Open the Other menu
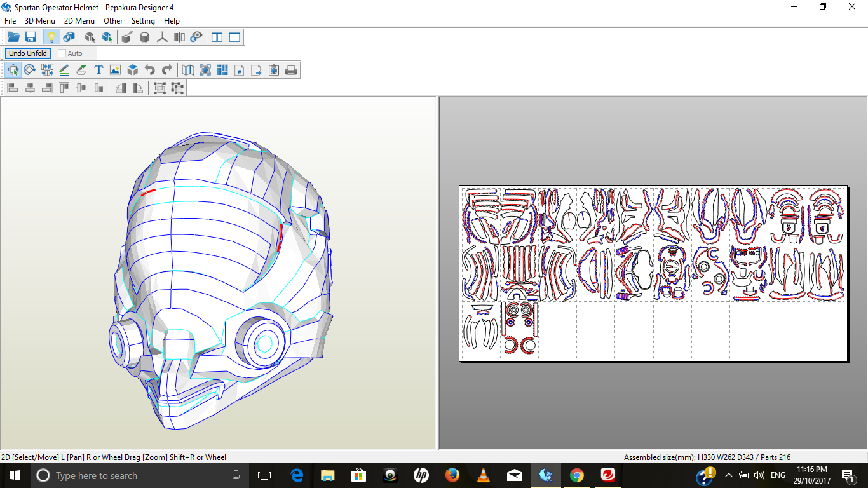868x488 pixels. pos(113,21)
